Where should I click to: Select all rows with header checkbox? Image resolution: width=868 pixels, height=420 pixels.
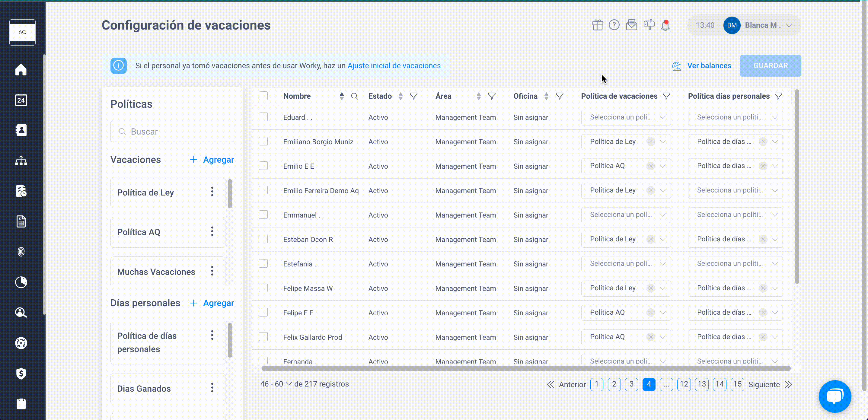263,96
